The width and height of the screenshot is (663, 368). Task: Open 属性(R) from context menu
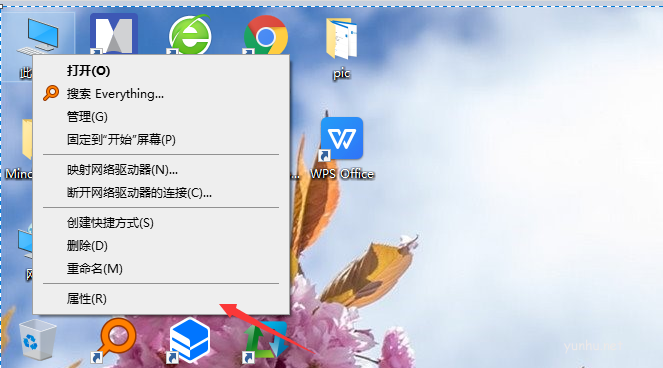[x=161, y=299]
